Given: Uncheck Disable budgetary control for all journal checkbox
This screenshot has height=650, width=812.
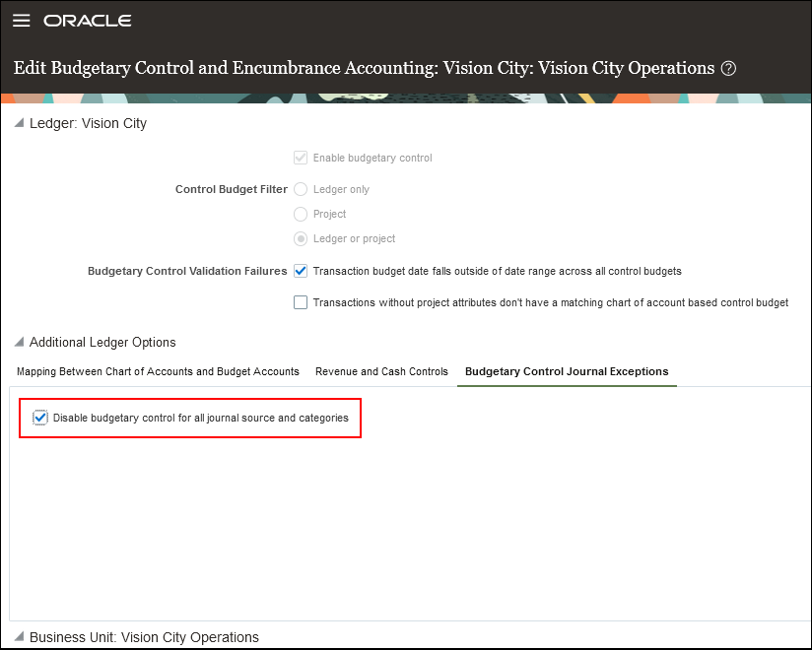Looking at the screenshot, I should (39, 418).
